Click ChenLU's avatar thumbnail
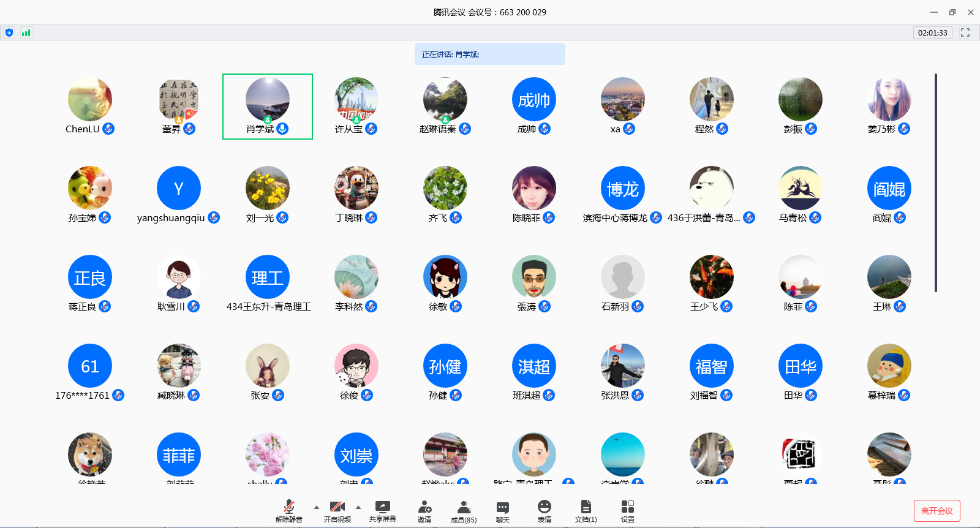980x528 pixels. (90, 99)
